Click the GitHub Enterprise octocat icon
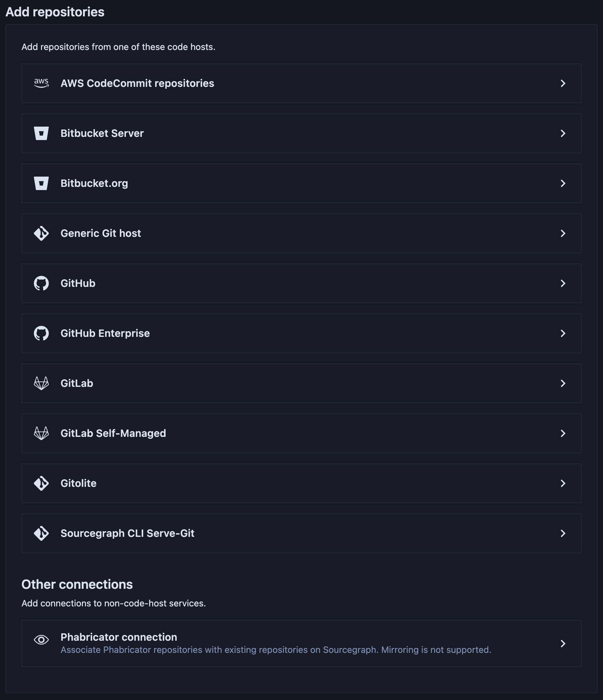Screen dimensions: 603x700 pos(41,333)
